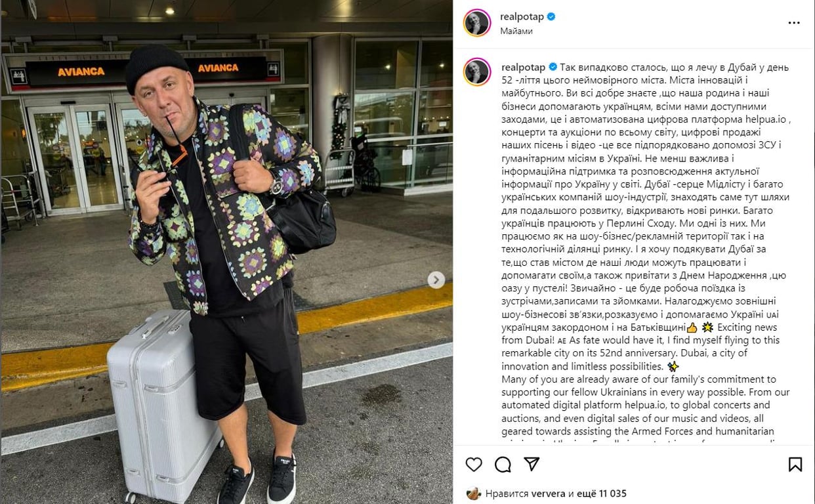Click the avatar beside the caption
This screenshot has width=815, height=504.
point(477,72)
